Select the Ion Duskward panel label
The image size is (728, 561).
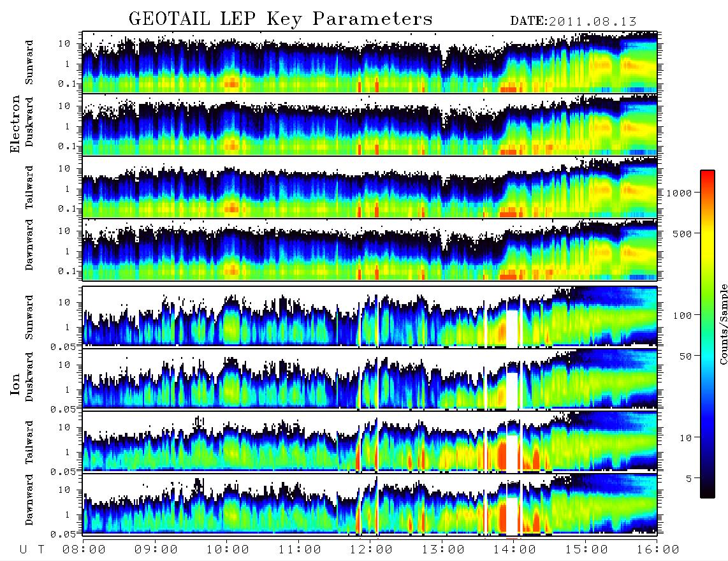(x=29, y=377)
